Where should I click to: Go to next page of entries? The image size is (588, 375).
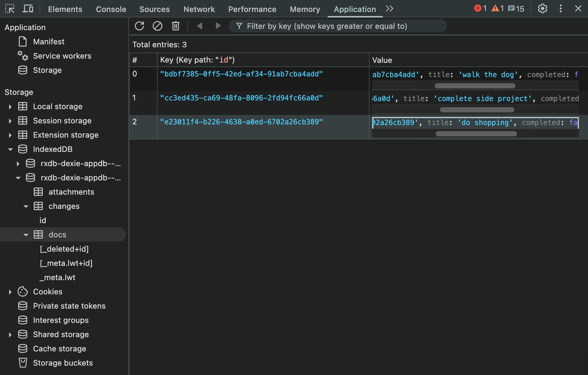click(x=218, y=26)
